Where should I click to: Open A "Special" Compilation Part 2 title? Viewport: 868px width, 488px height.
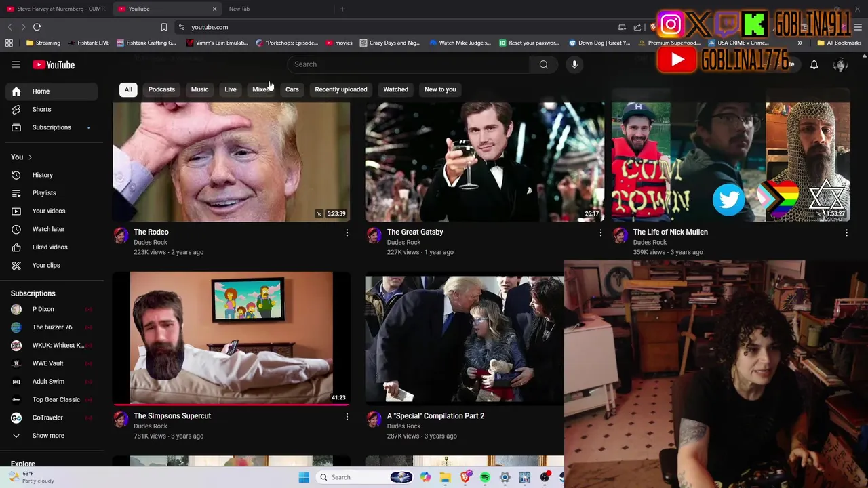[x=435, y=415]
